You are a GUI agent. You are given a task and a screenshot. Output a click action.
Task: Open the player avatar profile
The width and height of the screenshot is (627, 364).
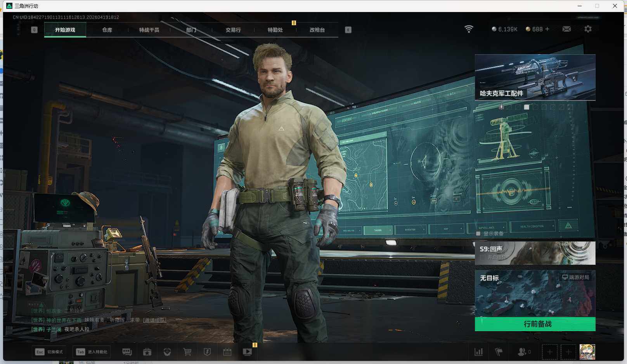pyautogui.click(x=587, y=352)
